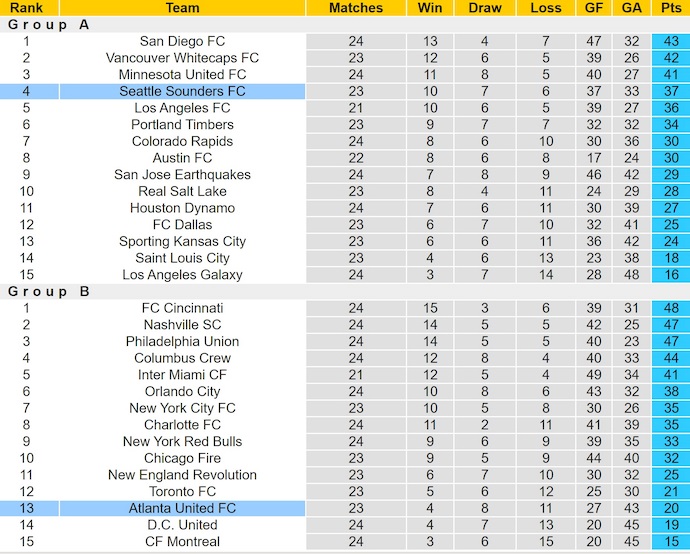This screenshot has height=554, width=690.
Task: Click the FC Cincinnati team name
Action: 182,308
